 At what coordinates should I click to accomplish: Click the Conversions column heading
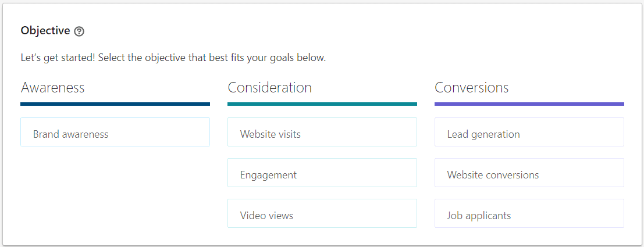point(471,87)
